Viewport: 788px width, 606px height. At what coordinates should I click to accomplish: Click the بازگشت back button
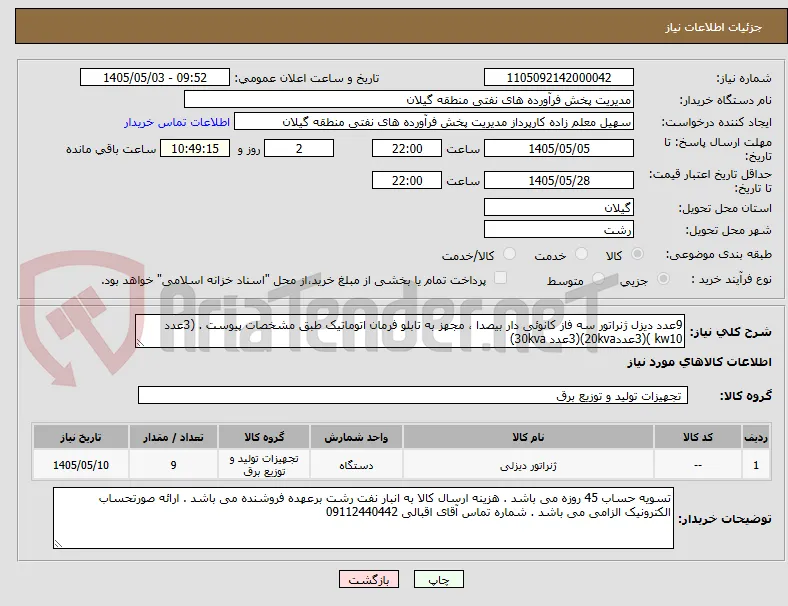pos(369,579)
